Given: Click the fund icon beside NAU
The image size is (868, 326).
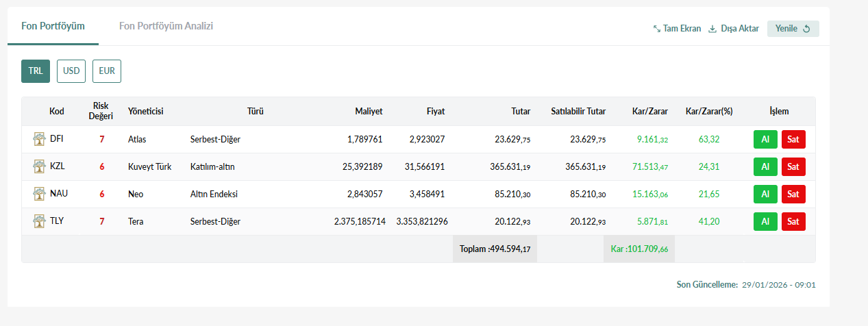Looking at the screenshot, I should (39, 195).
